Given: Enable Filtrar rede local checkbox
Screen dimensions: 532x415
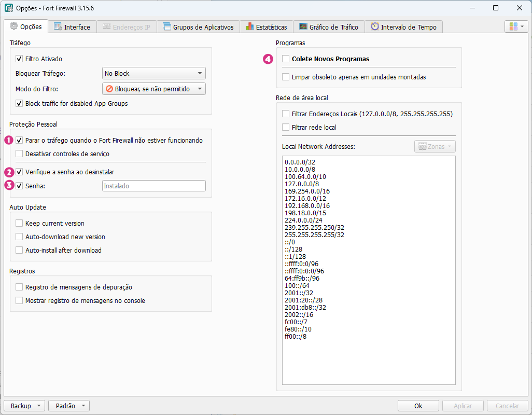Looking at the screenshot, I should tap(286, 127).
